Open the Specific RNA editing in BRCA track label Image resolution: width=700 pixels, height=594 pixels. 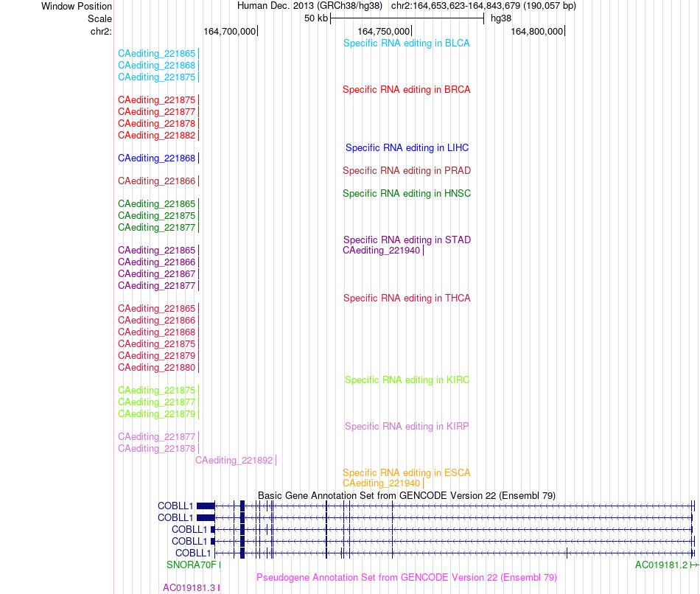coord(406,90)
